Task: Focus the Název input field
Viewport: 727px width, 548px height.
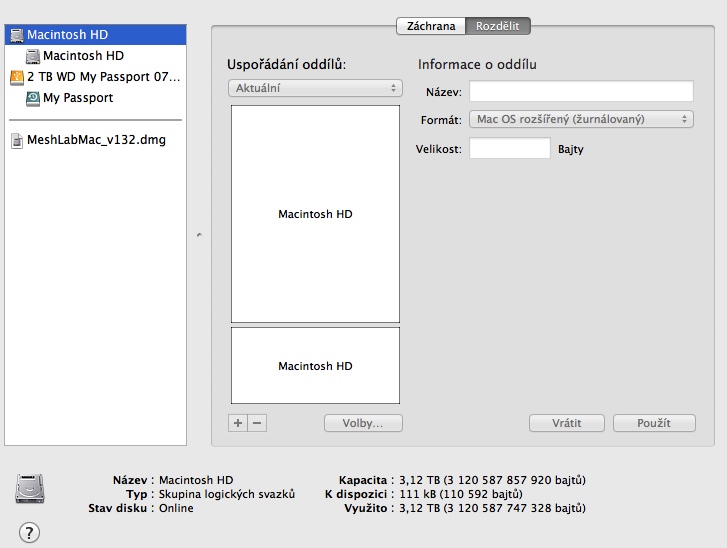Action: [x=581, y=91]
